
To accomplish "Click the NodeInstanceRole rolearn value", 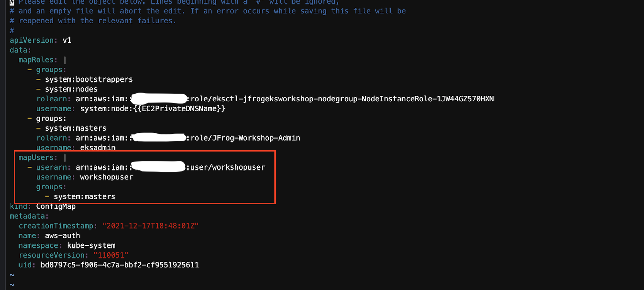I will [x=285, y=99].
